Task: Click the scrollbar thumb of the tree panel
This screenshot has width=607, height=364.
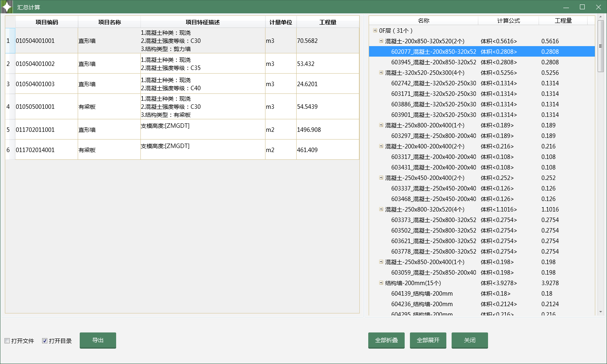Action: click(x=601, y=46)
